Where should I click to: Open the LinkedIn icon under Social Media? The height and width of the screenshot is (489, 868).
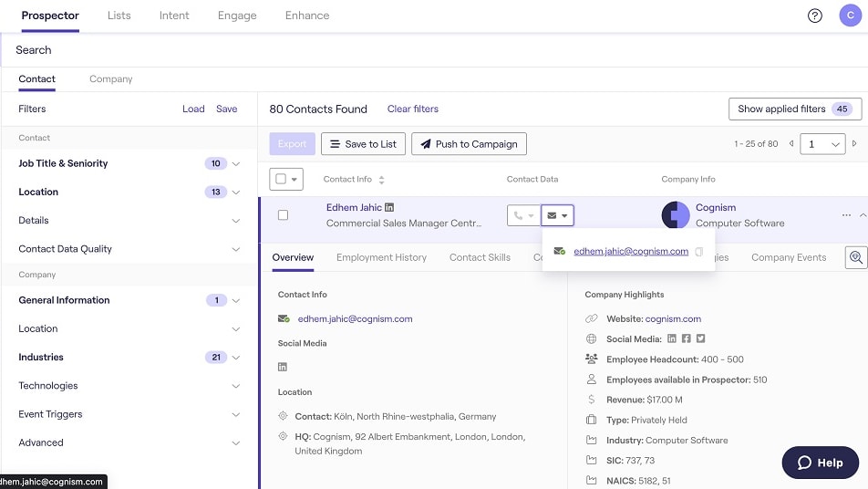click(283, 367)
